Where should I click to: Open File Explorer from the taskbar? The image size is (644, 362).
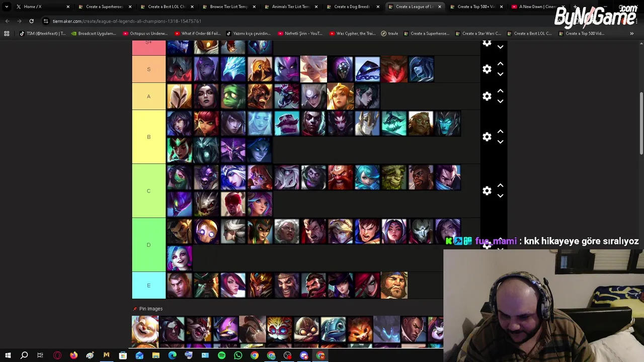(x=155, y=356)
